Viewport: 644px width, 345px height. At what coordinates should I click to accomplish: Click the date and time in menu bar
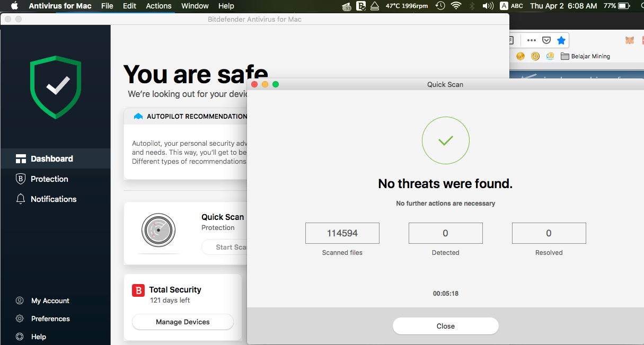(563, 6)
